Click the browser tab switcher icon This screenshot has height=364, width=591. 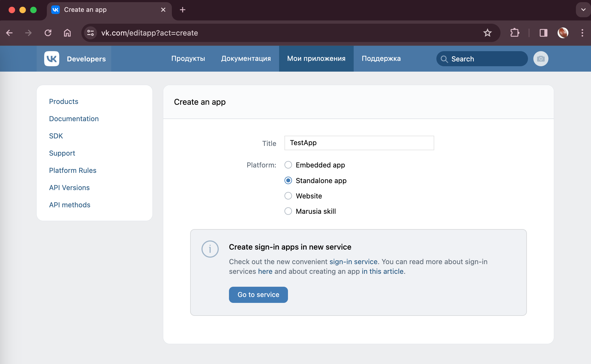click(x=583, y=10)
